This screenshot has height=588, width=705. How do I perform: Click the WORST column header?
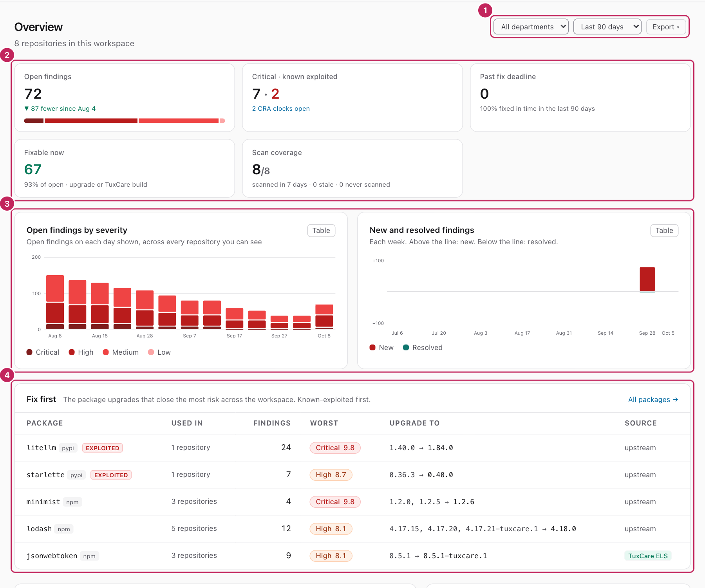(x=324, y=423)
